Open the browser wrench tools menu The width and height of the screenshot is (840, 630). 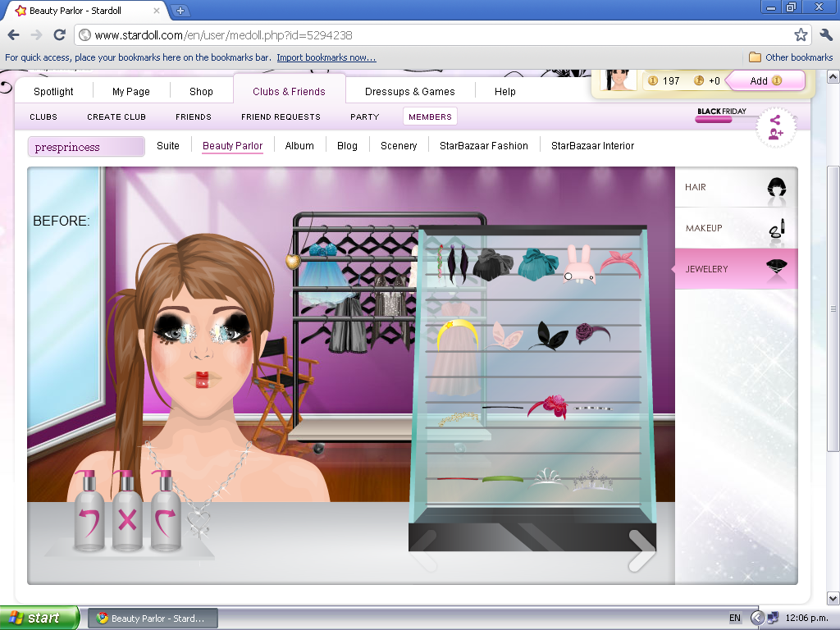click(824, 36)
